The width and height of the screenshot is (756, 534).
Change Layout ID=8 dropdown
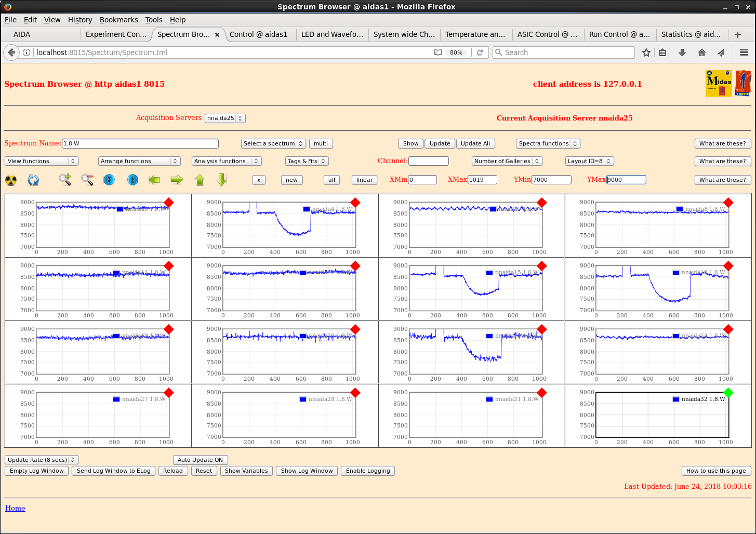[x=590, y=162]
